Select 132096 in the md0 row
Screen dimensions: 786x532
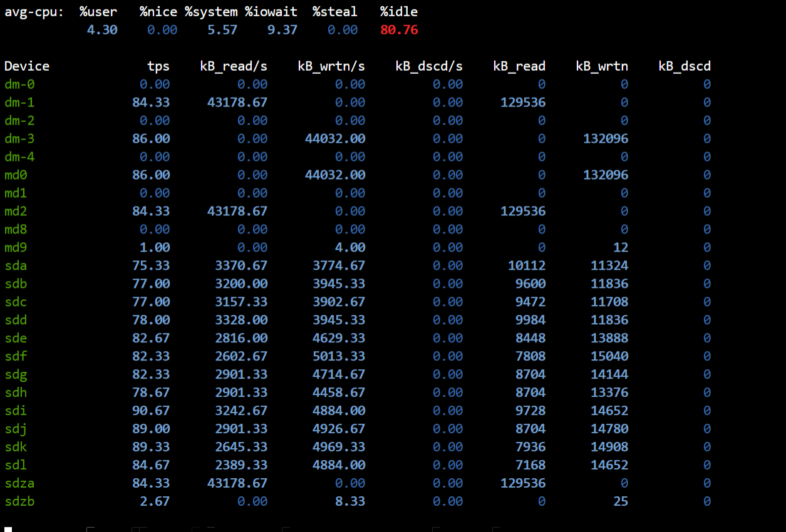(606, 175)
